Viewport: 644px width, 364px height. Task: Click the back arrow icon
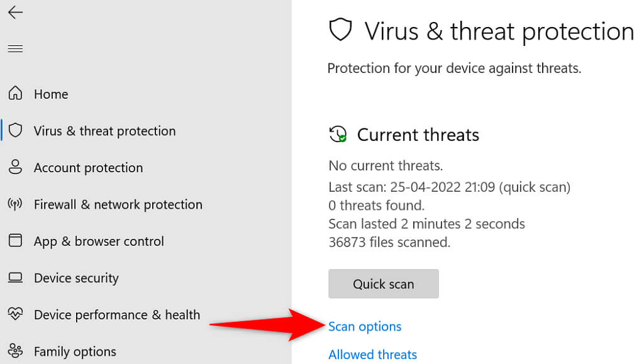(x=15, y=13)
